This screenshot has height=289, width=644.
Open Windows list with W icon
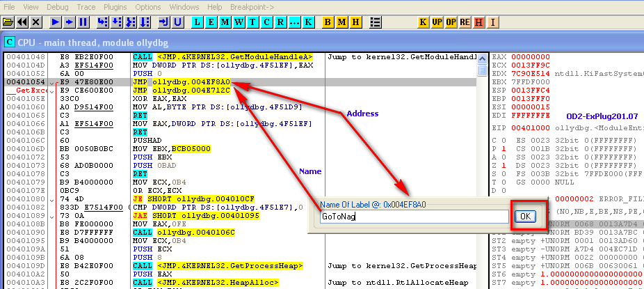tap(239, 22)
